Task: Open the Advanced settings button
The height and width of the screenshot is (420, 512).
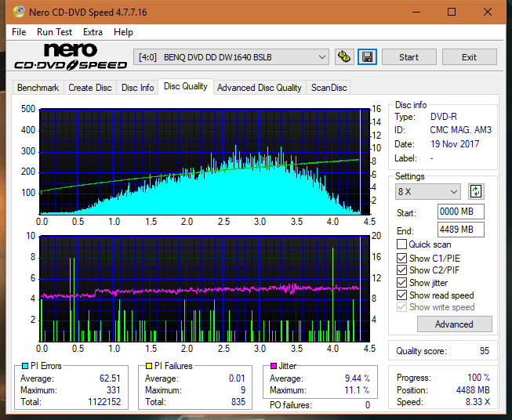Action: [x=454, y=324]
